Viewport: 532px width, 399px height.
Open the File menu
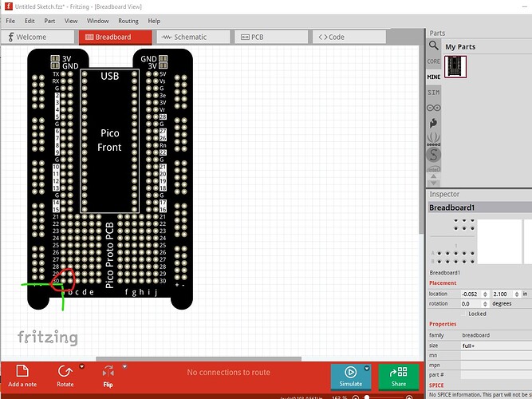[10, 21]
